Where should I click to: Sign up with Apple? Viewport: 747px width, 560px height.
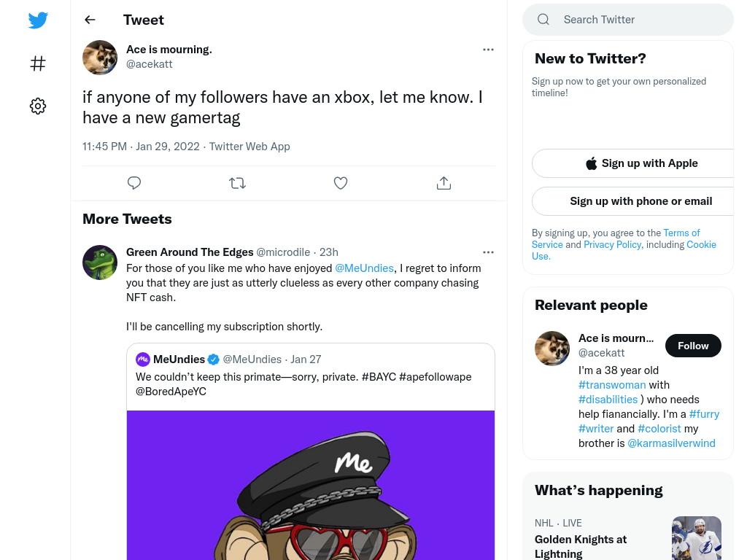pyautogui.click(x=639, y=163)
